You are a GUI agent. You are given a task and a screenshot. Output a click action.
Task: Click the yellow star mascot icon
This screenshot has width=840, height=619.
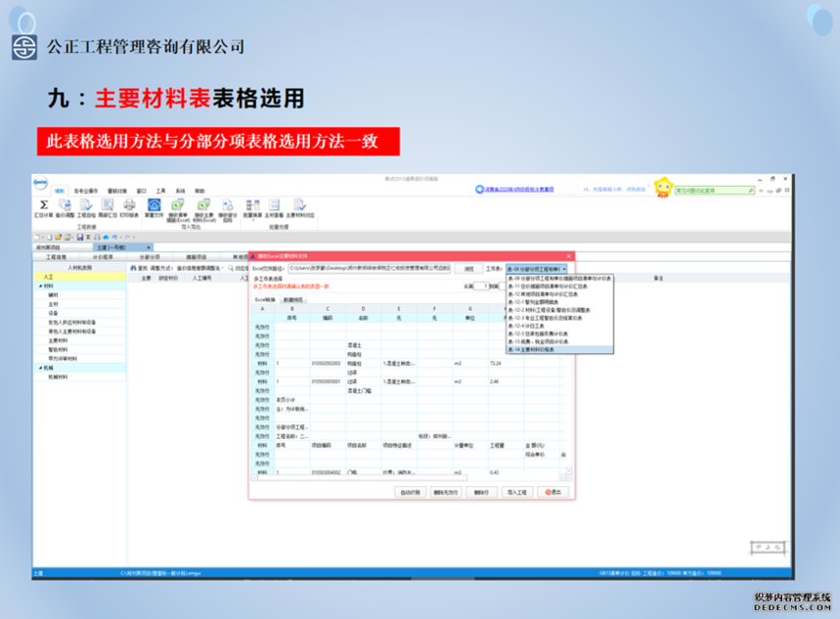[x=663, y=188]
